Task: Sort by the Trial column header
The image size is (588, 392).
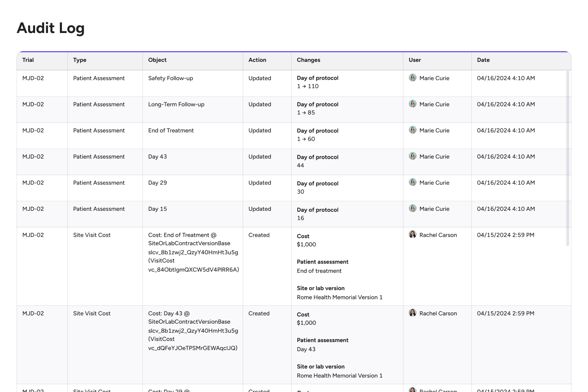Action: [28, 60]
